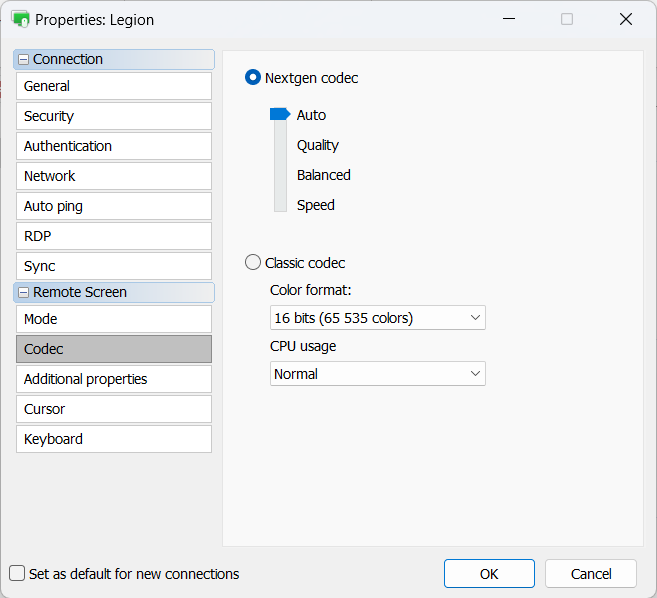Close the Properties dialog window

pos(626,19)
